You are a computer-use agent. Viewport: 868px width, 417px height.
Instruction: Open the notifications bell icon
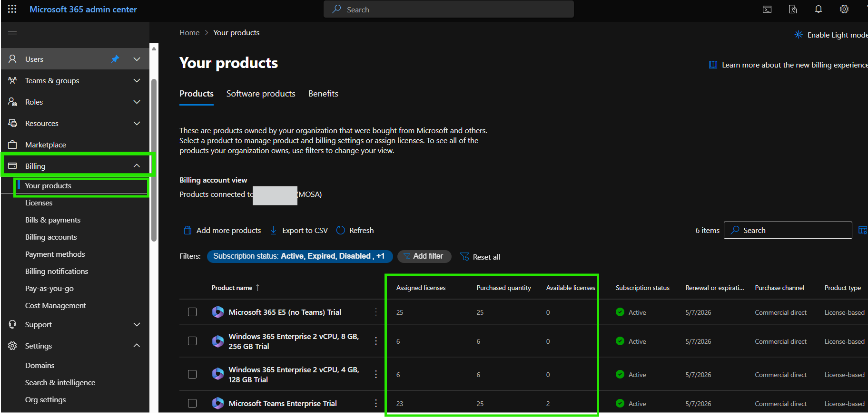819,9
